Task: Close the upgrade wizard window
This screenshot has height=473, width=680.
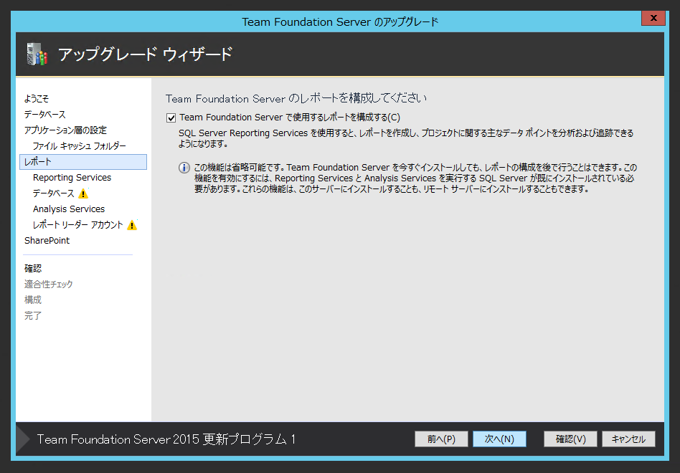Action: (654, 18)
